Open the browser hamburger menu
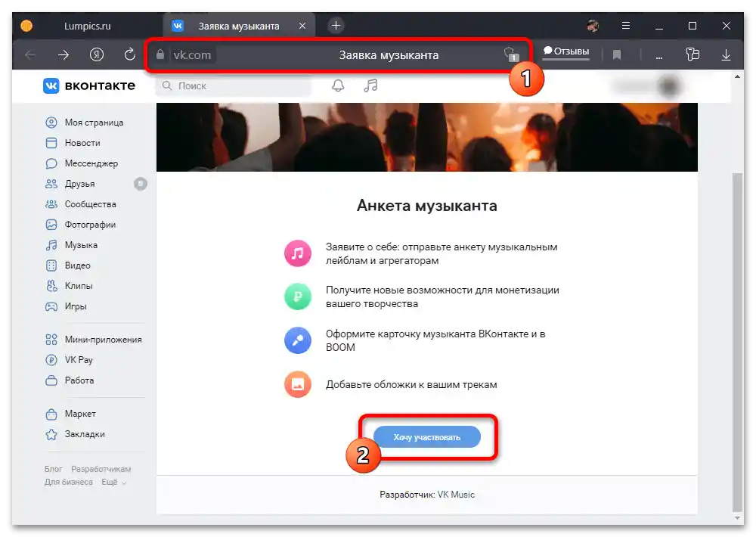 point(626,26)
